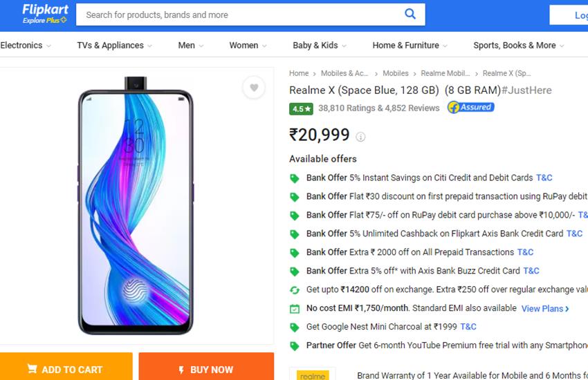Open the Home & Furniture menu
The height and width of the screenshot is (380, 588).
[410, 46]
